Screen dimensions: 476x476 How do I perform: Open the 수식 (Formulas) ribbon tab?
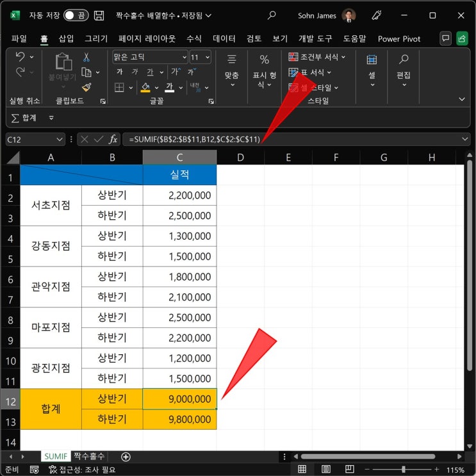coord(194,38)
